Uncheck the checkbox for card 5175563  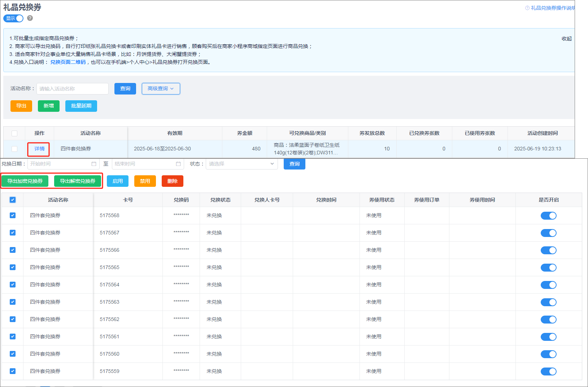(x=13, y=302)
